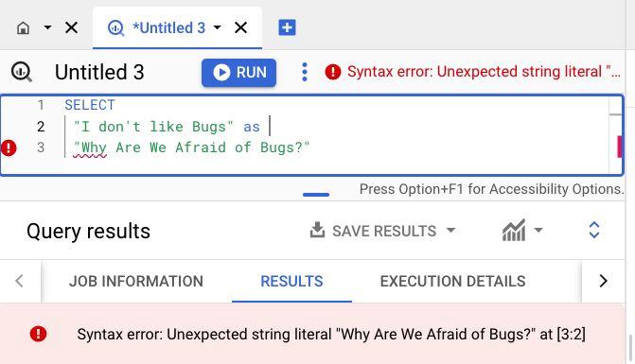Close the home tab

coord(72,28)
